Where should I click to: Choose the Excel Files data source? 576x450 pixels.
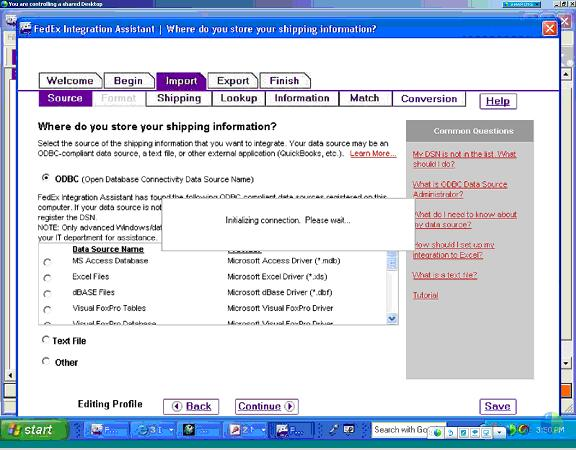click(47, 278)
